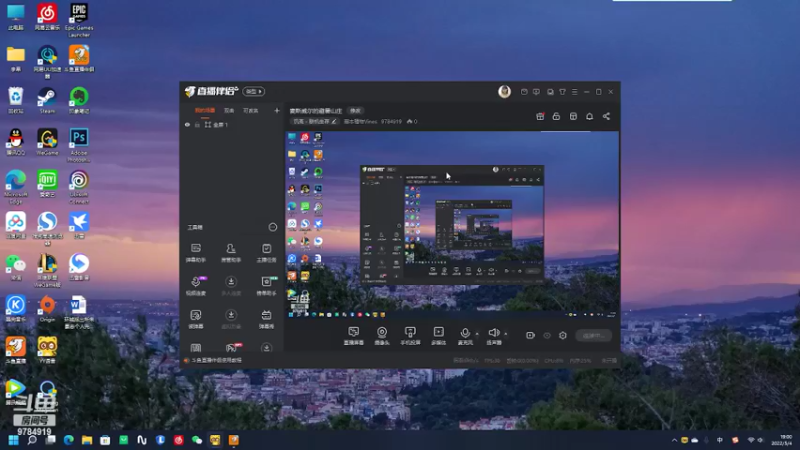Open the 视频连麦 microphone tool in toolbox
Viewport: 800px width, 450px height.
196,286
